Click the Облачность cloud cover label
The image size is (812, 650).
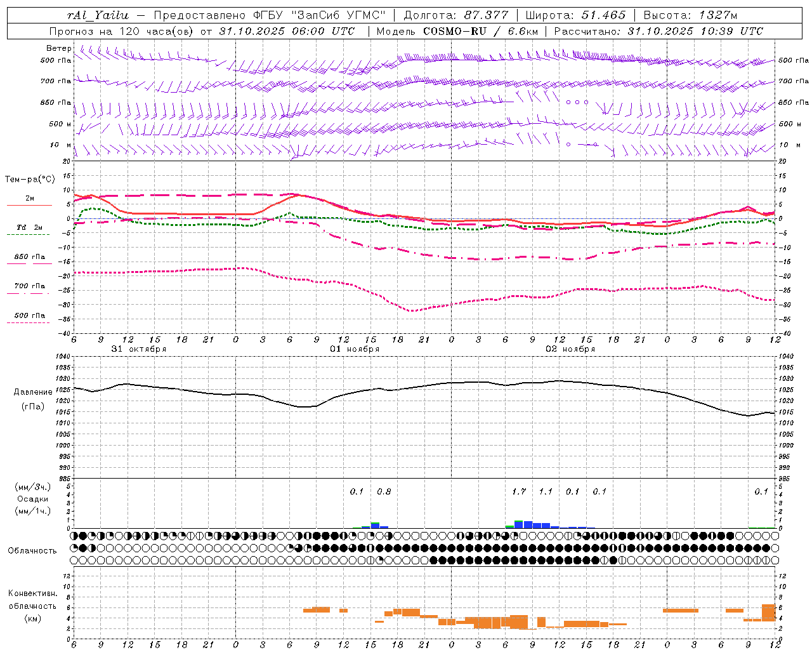pos(32,551)
